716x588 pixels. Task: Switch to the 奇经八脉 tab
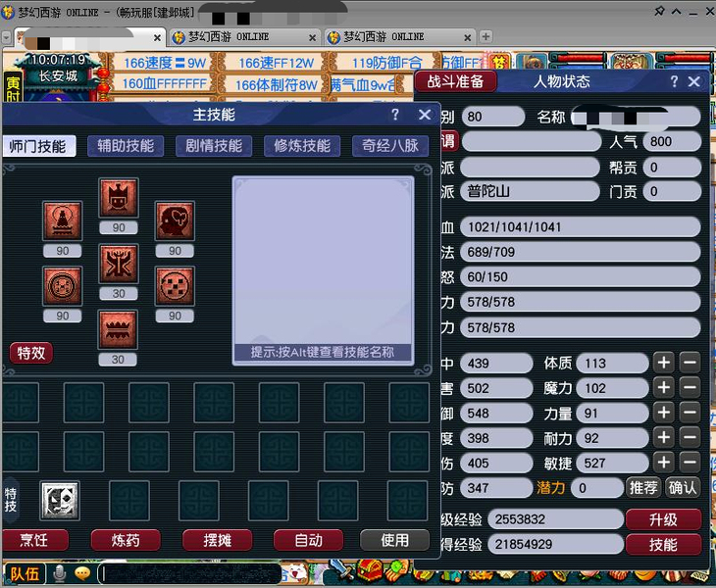tap(390, 146)
